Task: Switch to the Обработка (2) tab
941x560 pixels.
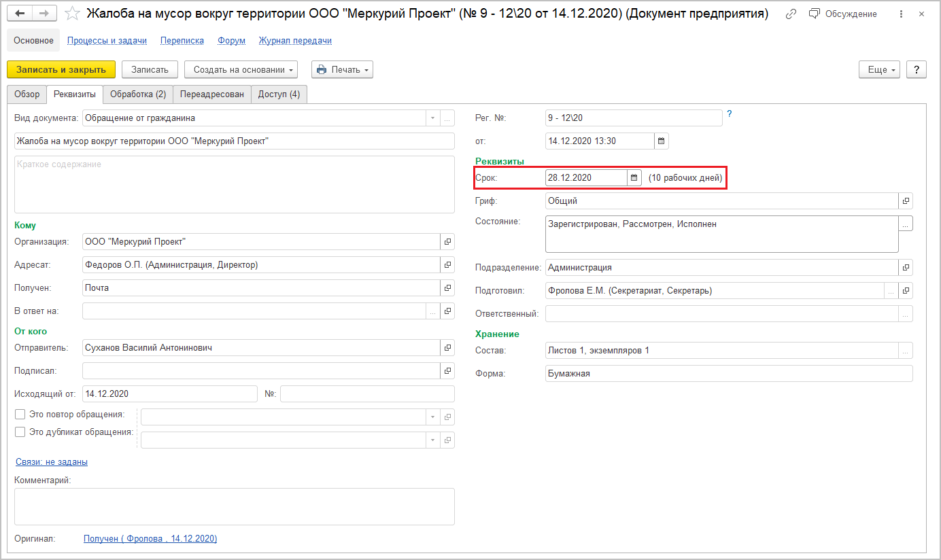Action: click(138, 94)
